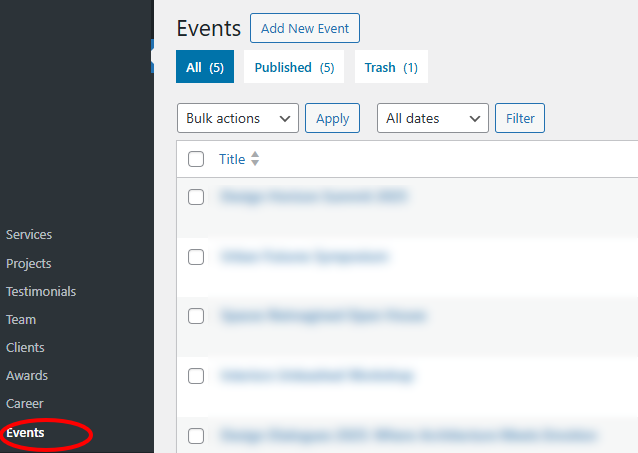Click the Filter button

[x=520, y=118]
